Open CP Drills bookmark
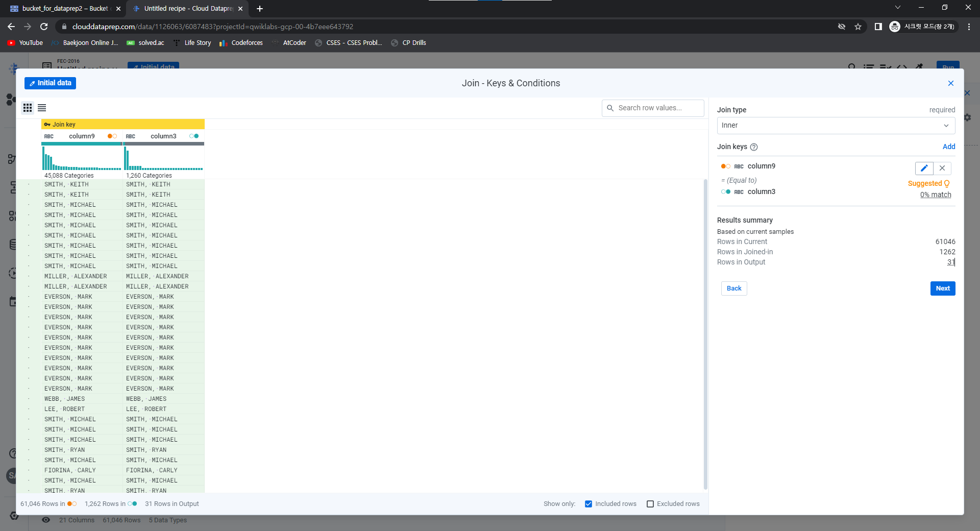 (408, 43)
